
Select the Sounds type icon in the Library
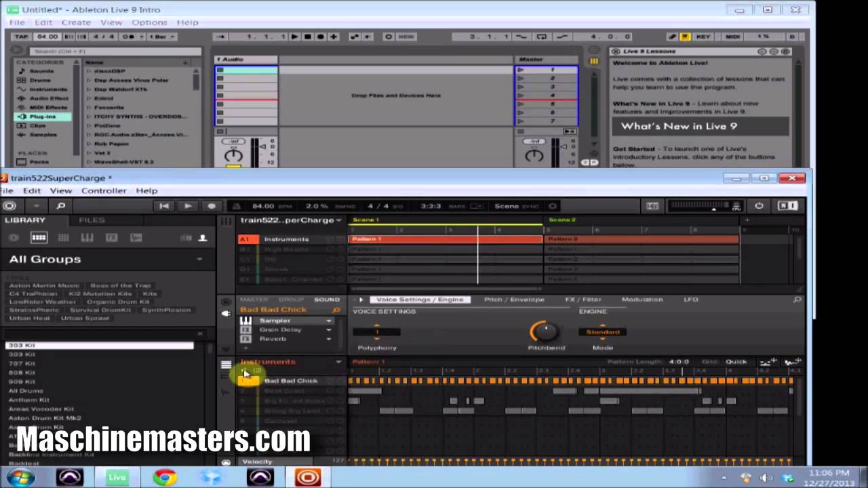[x=63, y=238]
